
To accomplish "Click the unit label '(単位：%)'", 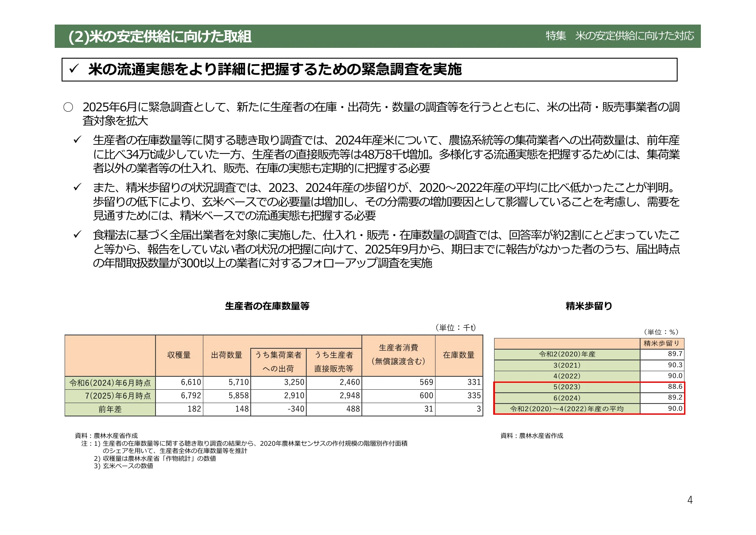I will coord(661,332).
